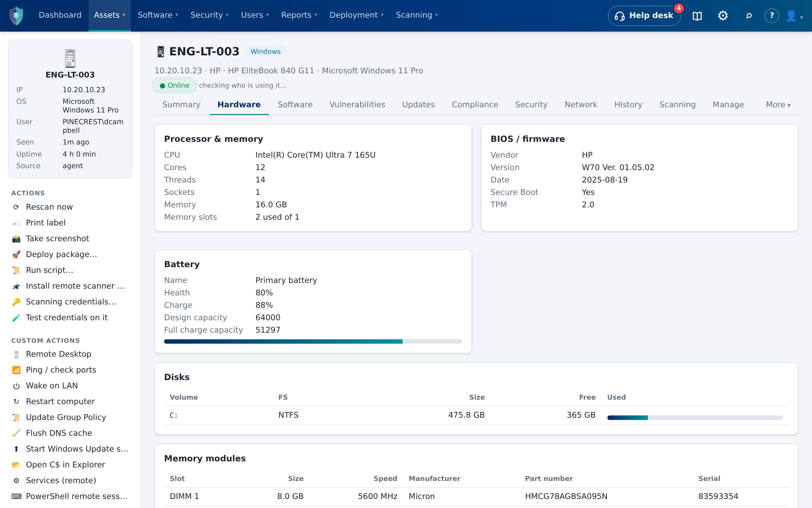Viewport: 812px width, 508px height.
Task: Click the Rescan now icon
Action: 16,207
